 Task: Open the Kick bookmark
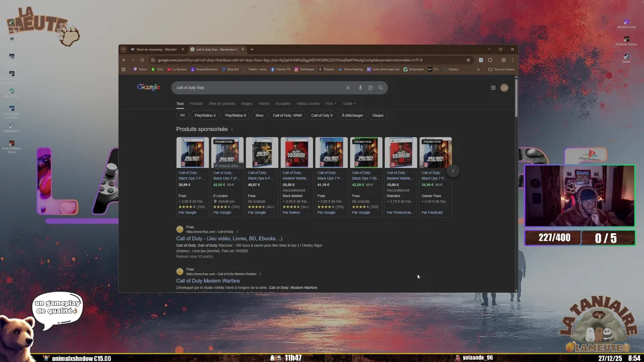coord(157,69)
